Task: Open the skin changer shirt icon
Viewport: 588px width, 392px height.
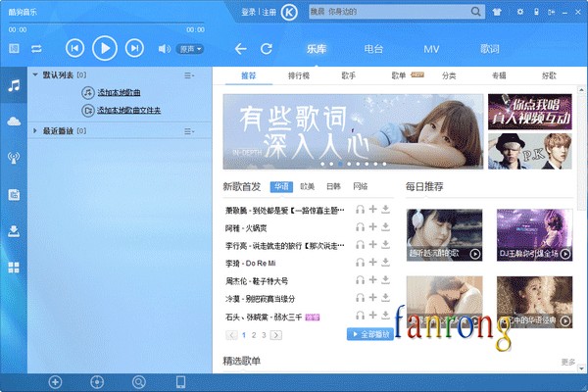Action: (497, 12)
